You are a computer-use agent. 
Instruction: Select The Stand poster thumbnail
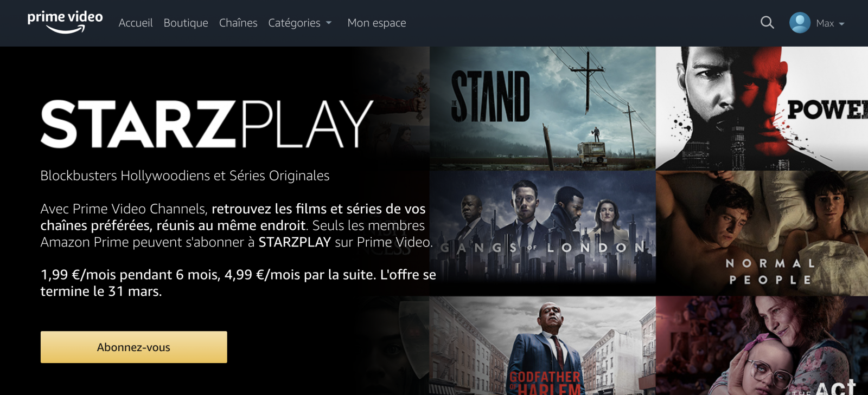542,108
